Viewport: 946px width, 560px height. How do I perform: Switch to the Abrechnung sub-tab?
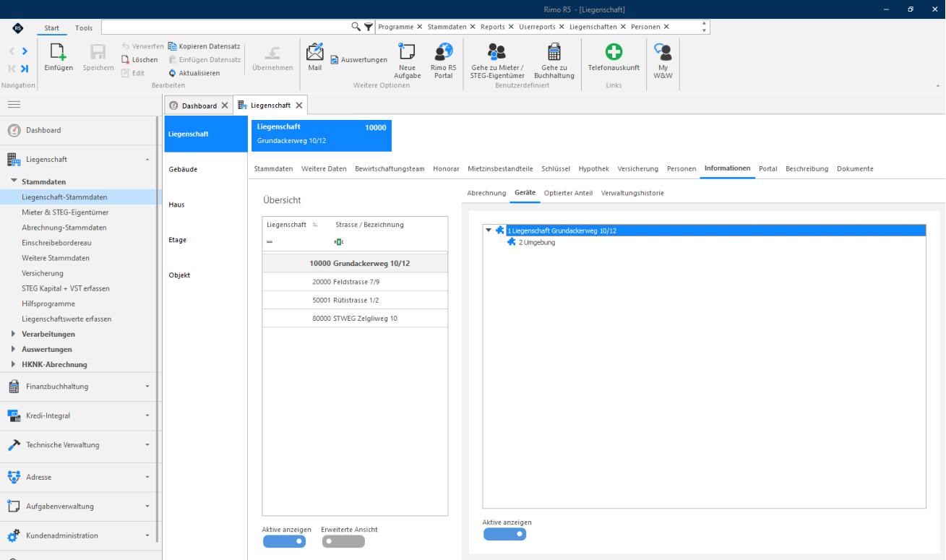pos(486,193)
